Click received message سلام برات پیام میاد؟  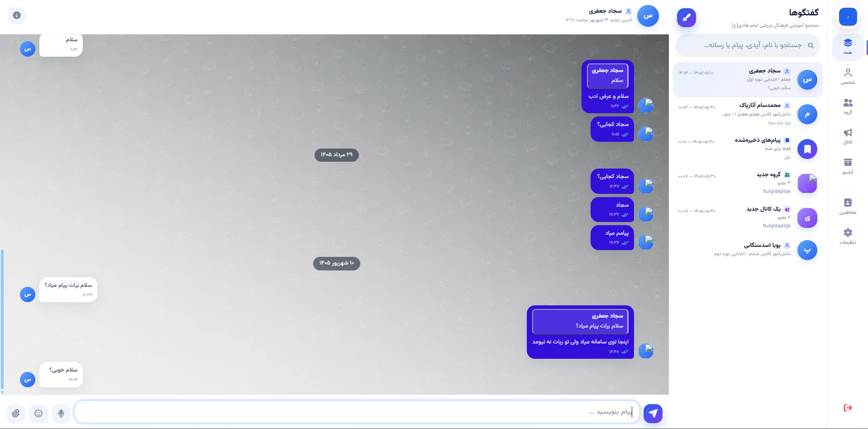(x=68, y=289)
